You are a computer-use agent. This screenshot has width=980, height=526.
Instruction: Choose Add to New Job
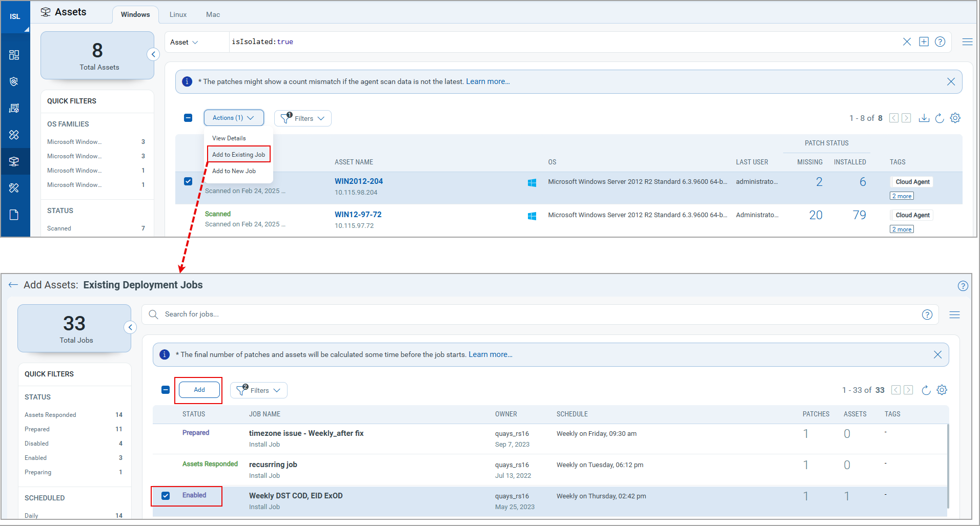click(234, 171)
